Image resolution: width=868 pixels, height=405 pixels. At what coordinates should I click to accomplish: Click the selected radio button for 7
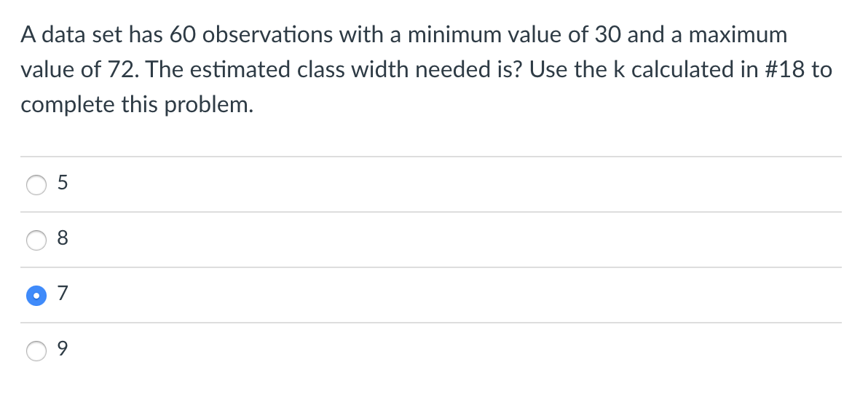[x=36, y=295]
